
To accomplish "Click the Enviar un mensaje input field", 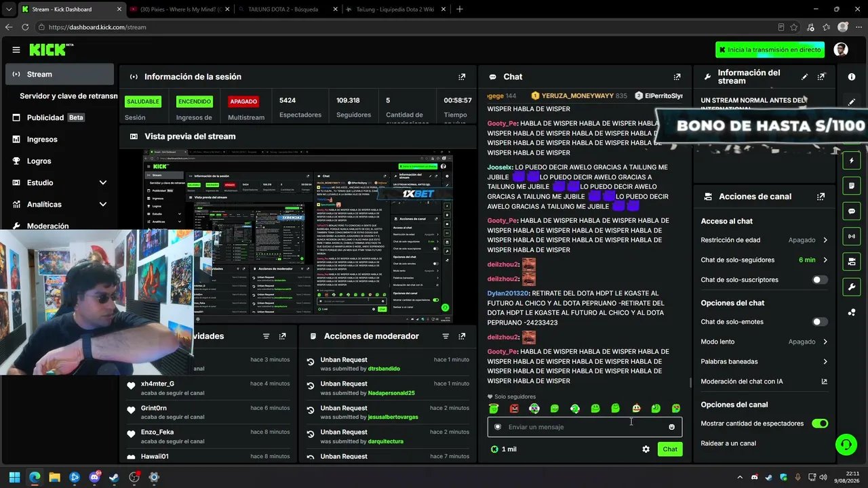I will coord(585,427).
